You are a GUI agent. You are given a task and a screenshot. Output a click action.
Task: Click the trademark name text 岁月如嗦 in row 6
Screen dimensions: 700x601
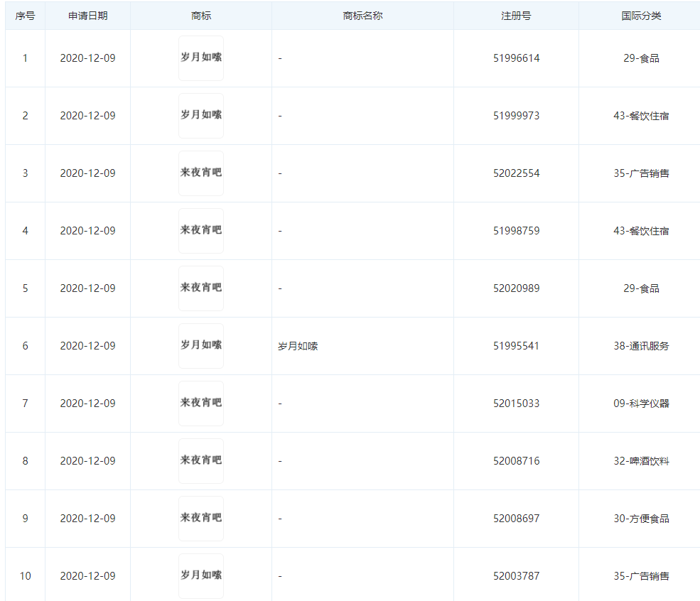pos(298,347)
